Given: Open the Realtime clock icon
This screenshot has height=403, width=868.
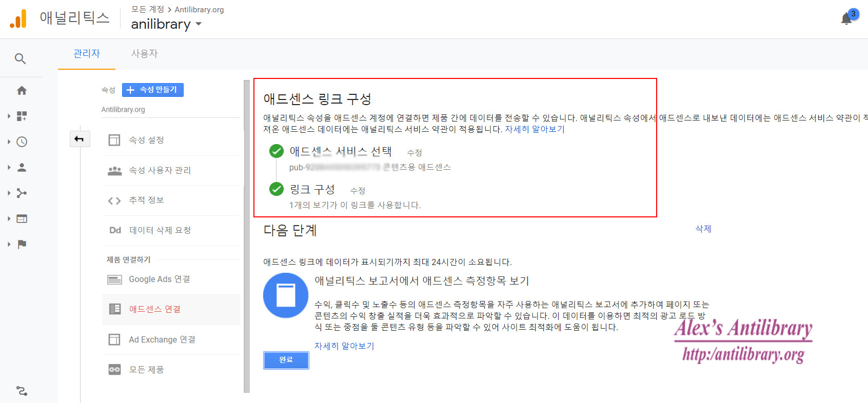Looking at the screenshot, I should pos(22,142).
